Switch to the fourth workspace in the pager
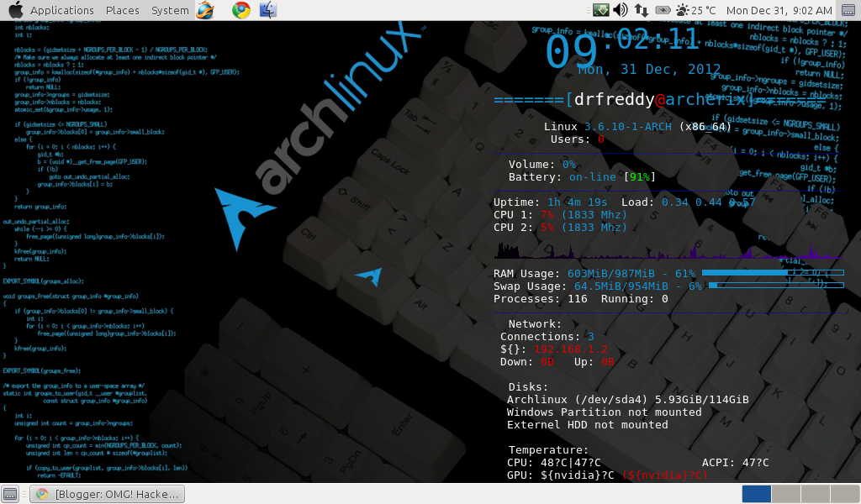 [844, 494]
